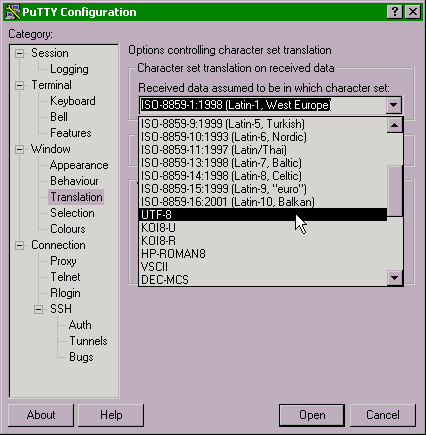Choose ISO-8859-10:1993 (Latin-6, Nordic)
The image size is (426, 435).
(263, 137)
